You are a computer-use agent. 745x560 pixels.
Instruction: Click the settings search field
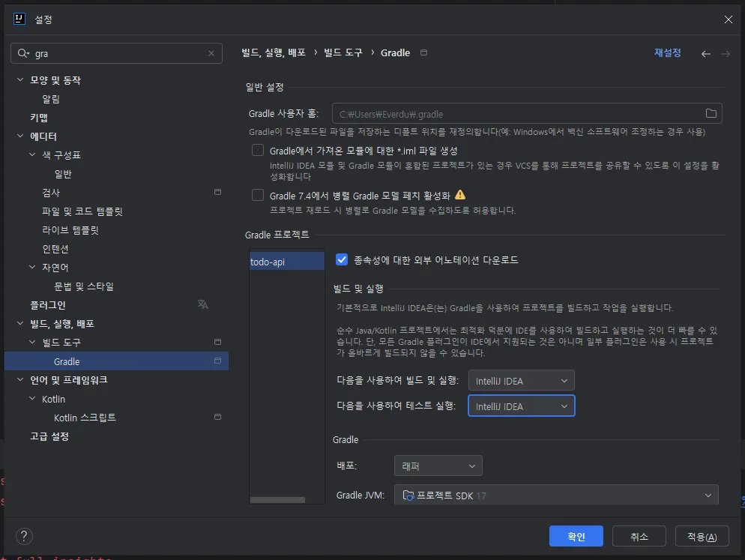[x=116, y=53]
